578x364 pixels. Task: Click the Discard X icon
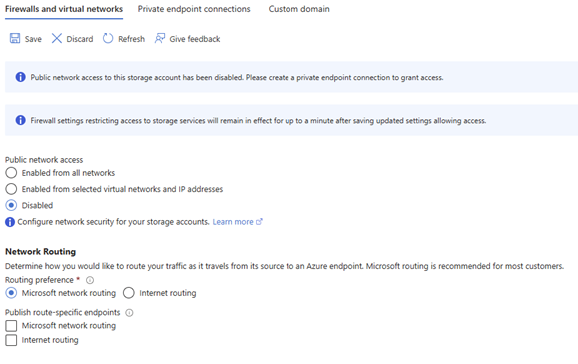pyautogui.click(x=57, y=38)
